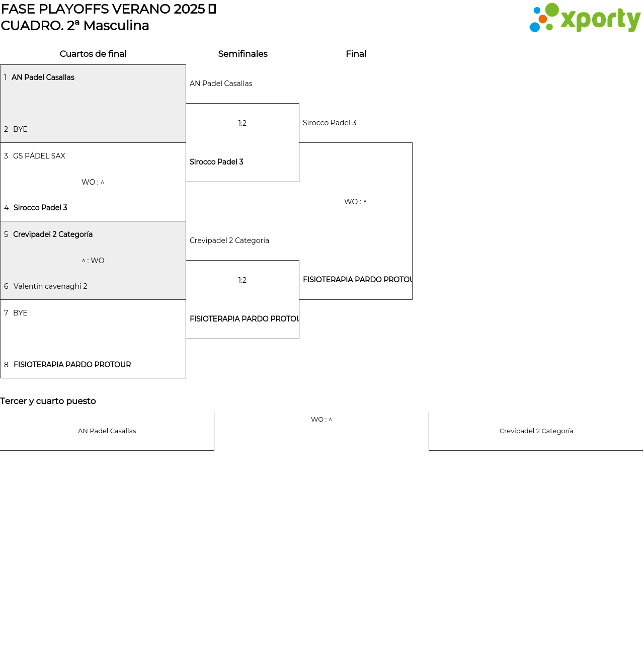644x645 pixels.
Task: Click the final match WO result
Action: (x=356, y=202)
